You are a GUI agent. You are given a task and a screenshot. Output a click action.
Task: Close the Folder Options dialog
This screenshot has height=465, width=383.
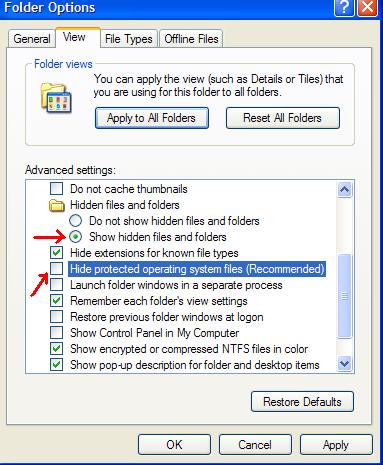click(x=367, y=7)
